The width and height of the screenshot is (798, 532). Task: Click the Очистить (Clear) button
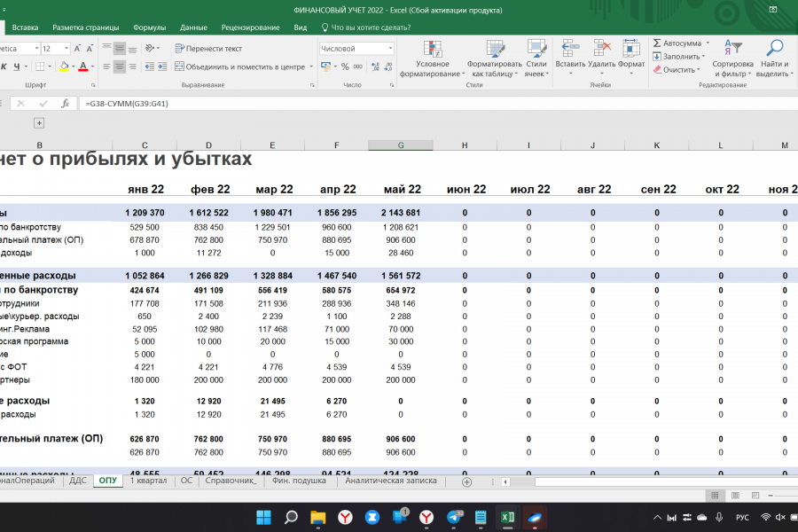click(678, 69)
